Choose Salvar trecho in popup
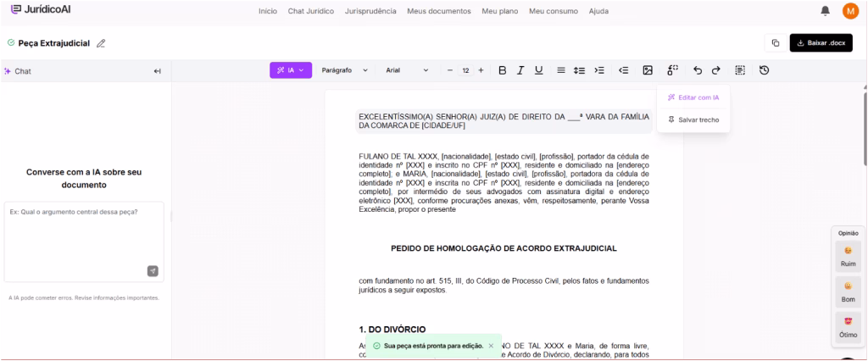 [693, 119]
